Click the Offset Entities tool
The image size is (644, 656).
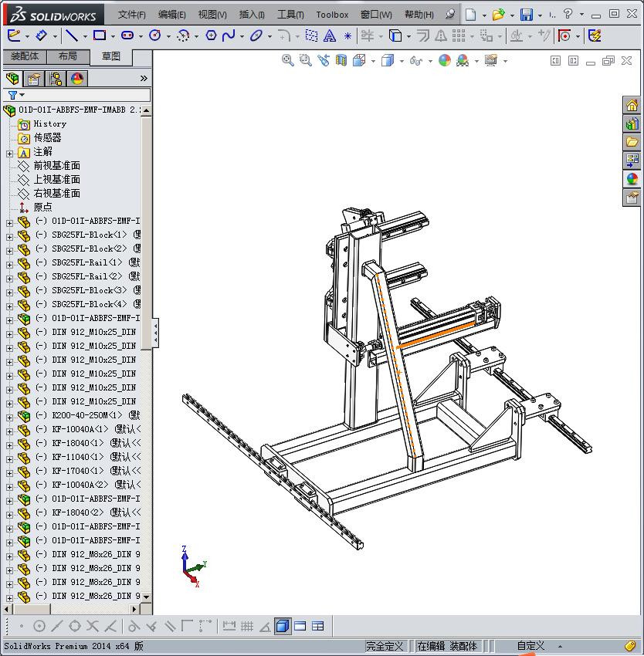[423, 36]
